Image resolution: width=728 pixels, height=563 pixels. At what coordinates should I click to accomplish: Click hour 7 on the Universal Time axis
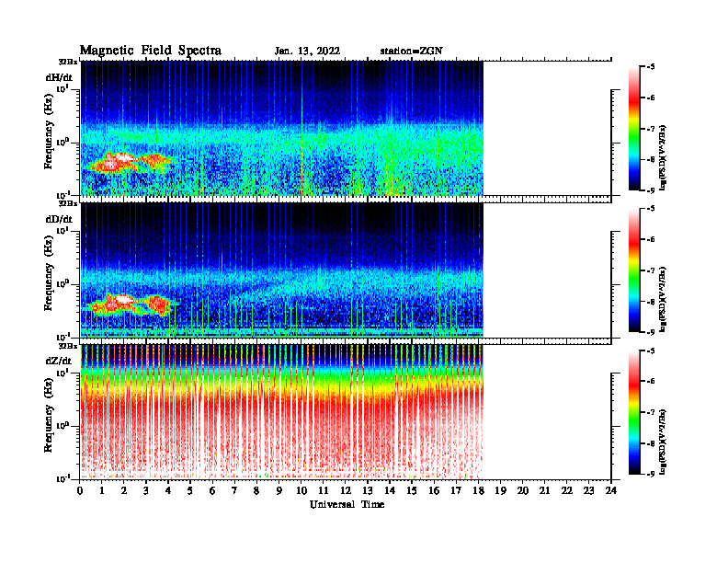click(x=235, y=491)
